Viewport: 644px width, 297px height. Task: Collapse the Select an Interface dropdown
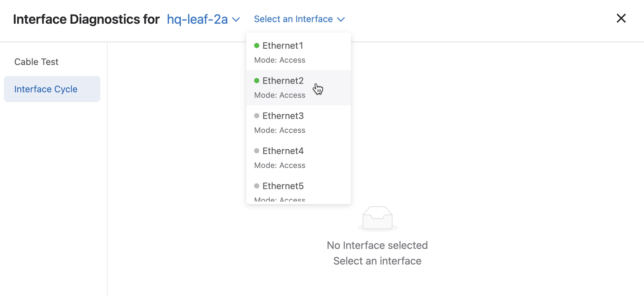293,19
